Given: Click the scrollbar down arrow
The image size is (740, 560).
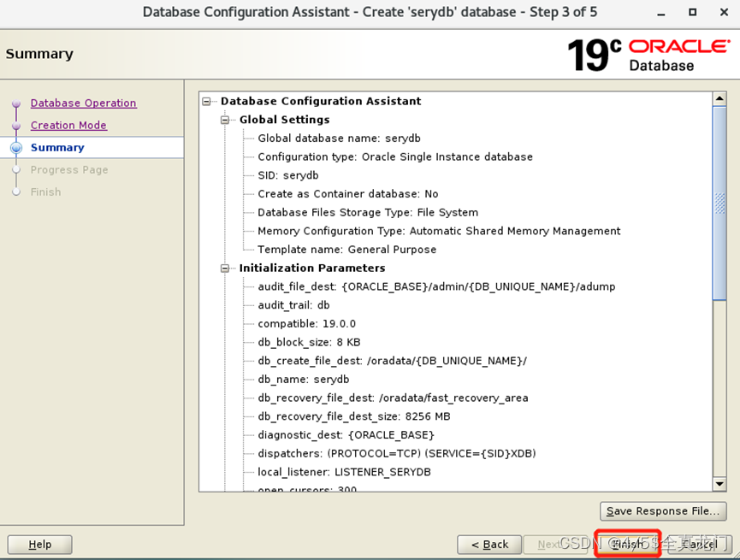Looking at the screenshot, I should pos(719,483).
